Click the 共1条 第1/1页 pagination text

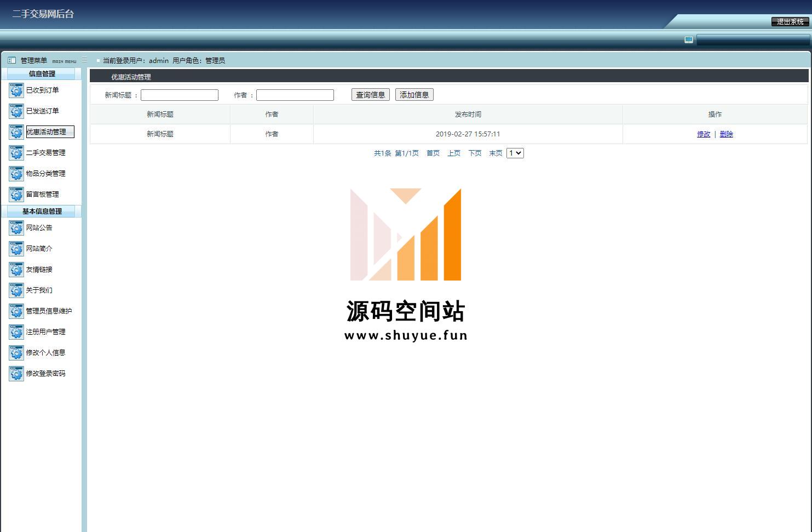(396, 153)
